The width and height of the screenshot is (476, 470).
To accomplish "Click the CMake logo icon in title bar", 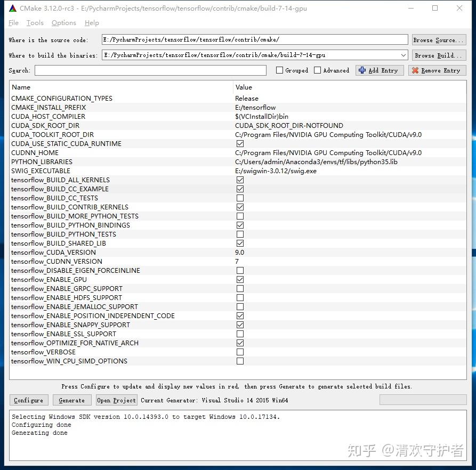I will point(12,8).
